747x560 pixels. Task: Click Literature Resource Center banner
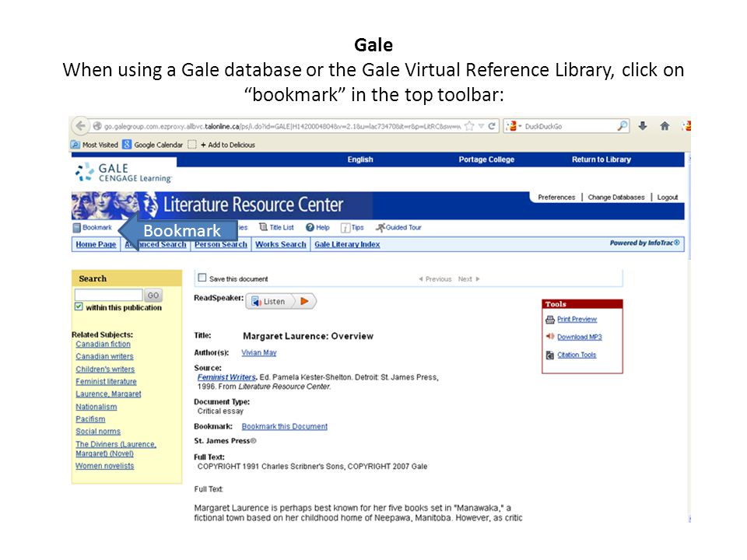point(222,205)
